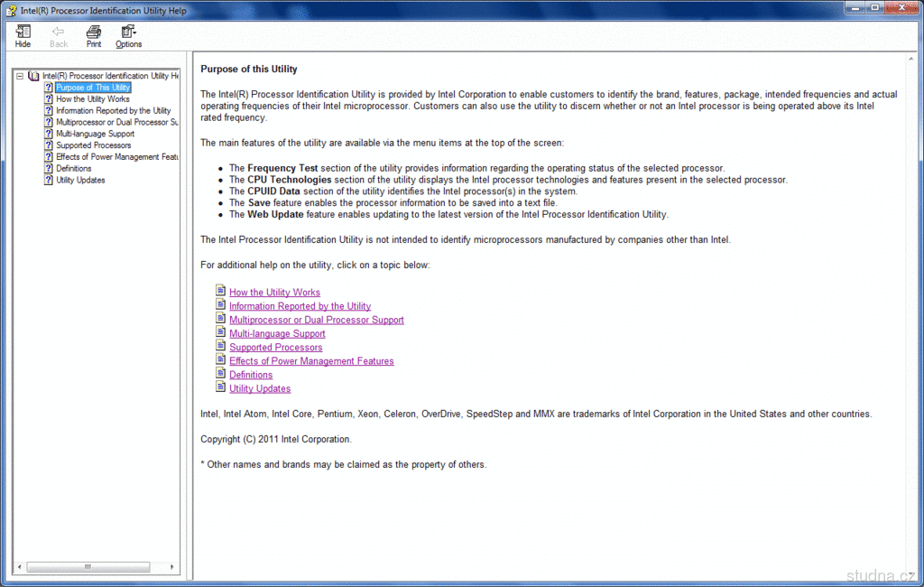Open 'Information Reported by the Utility' link
Viewport: 924px width, 587px height.
tap(300, 306)
